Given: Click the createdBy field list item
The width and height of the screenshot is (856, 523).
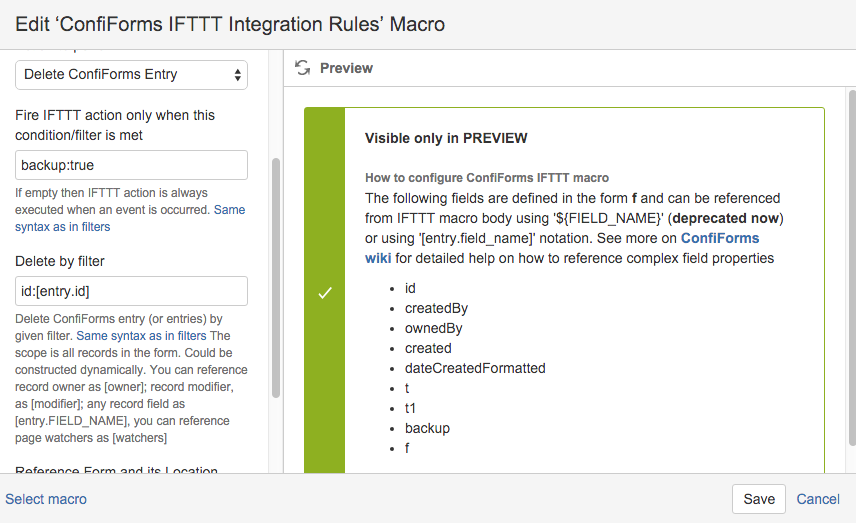Looking at the screenshot, I should 436,308.
